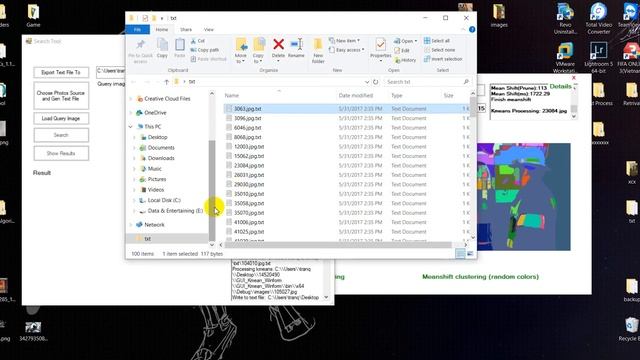640x360 pixels.
Task: Click the Cut ribbon command
Action: click(x=198, y=41)
